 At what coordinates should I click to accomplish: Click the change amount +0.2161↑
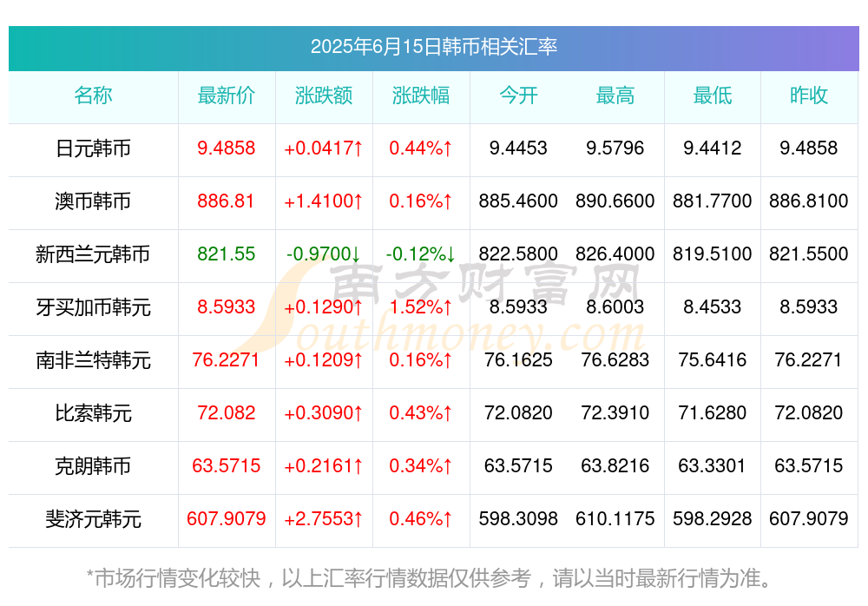coord(324,465)
